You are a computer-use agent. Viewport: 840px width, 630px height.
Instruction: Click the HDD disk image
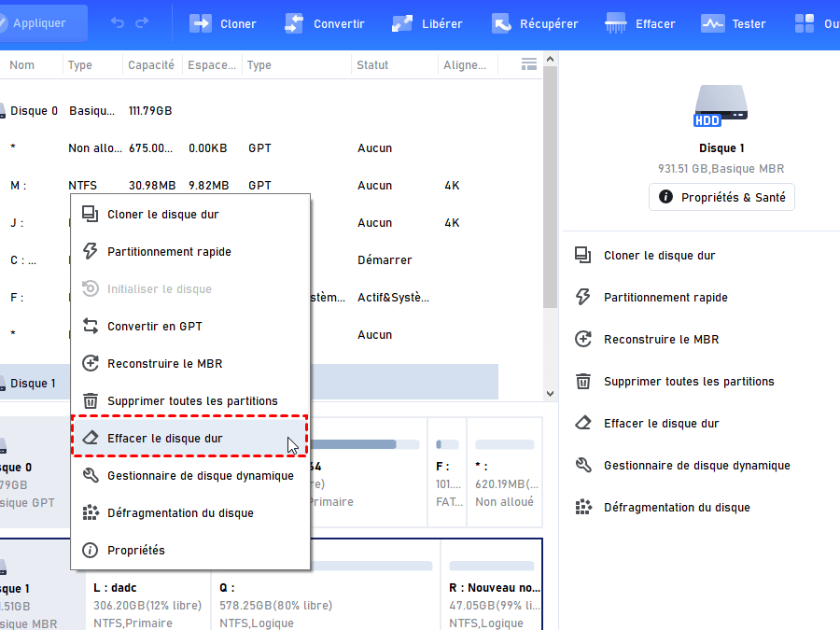tap(721, 105)
